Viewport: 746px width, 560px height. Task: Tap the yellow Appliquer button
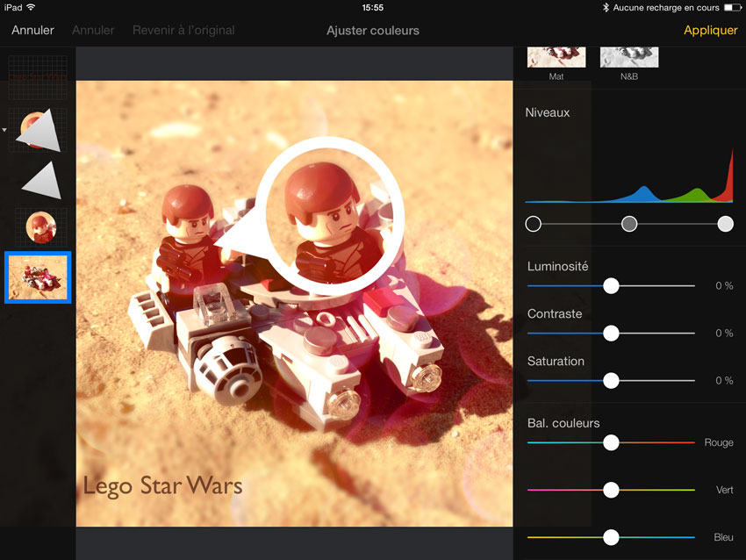tap(710, 31)
